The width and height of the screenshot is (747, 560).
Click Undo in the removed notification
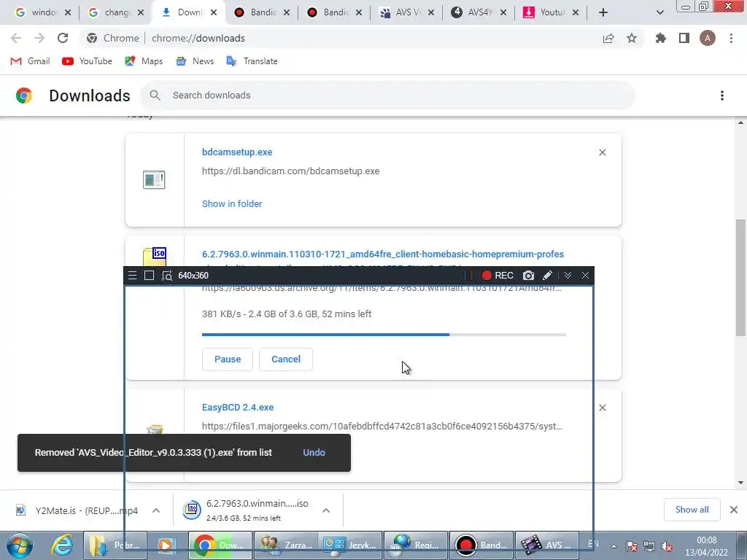coord(314,452)
